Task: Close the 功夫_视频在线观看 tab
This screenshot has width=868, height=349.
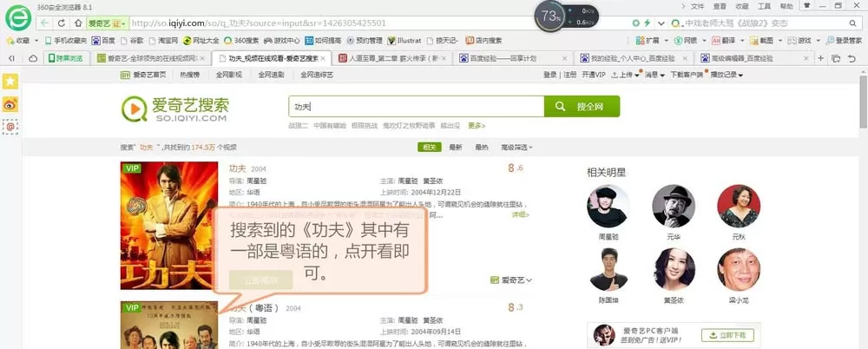Action: coord(323,58)
